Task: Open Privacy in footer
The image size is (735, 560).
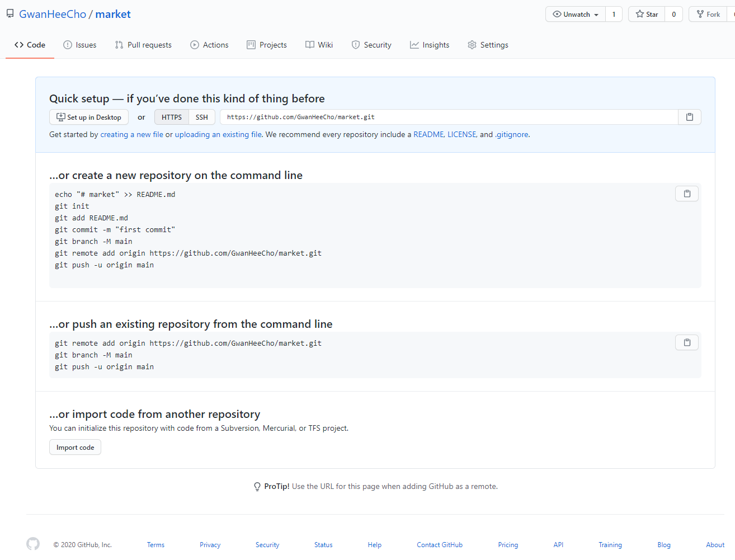Action: (x=210, y=544)
